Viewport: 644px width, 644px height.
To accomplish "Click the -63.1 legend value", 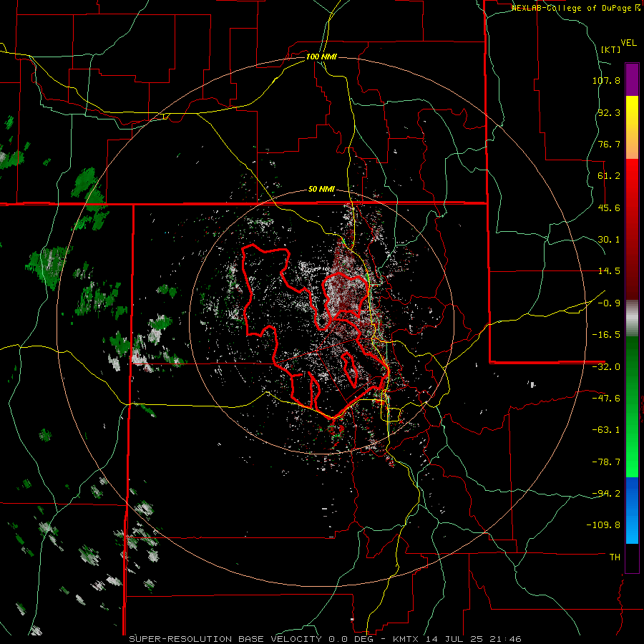I will coord(606,430).
